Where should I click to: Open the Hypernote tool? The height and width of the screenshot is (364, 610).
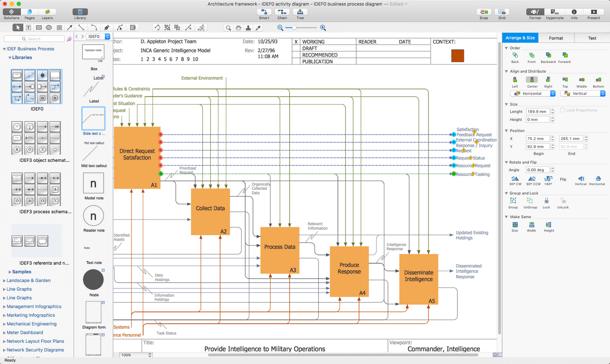coord(555,12)
